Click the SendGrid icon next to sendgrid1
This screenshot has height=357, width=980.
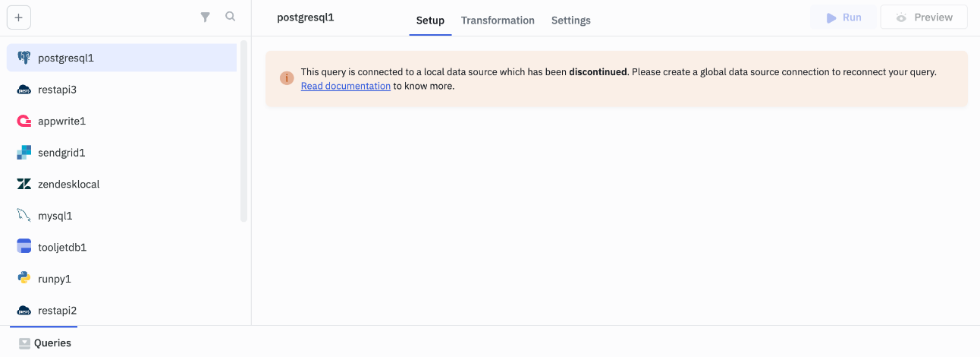tap(24, 153)
